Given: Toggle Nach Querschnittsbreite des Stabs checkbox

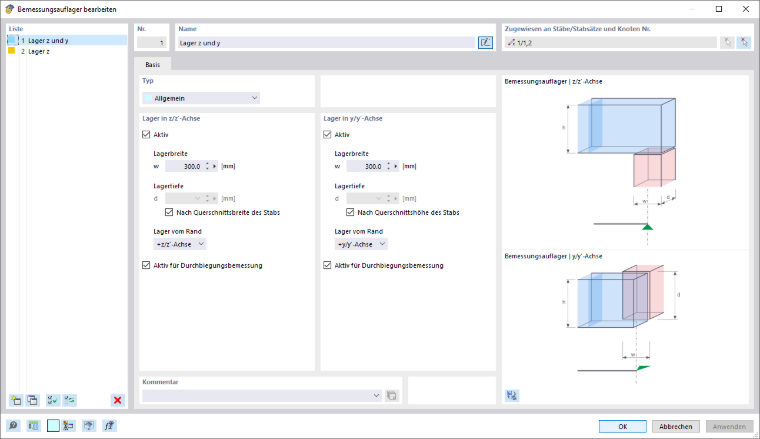Looking at the screenshot, I should [169, 212].
